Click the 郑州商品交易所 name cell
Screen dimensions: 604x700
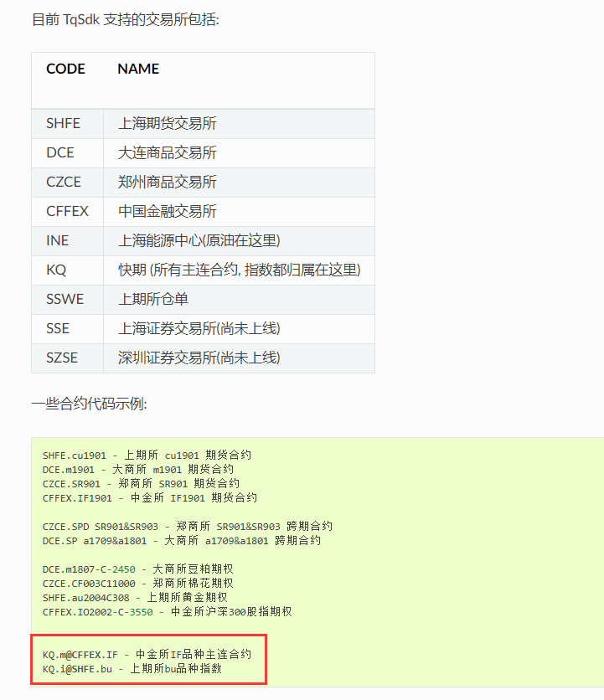click(x=239, y=183)
